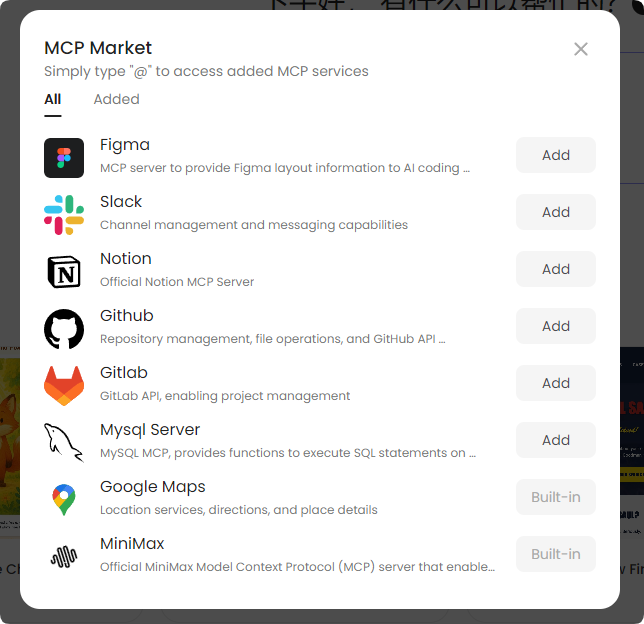
Task: Open the Mysql Server entry title
Action: (x=150, y=430)
